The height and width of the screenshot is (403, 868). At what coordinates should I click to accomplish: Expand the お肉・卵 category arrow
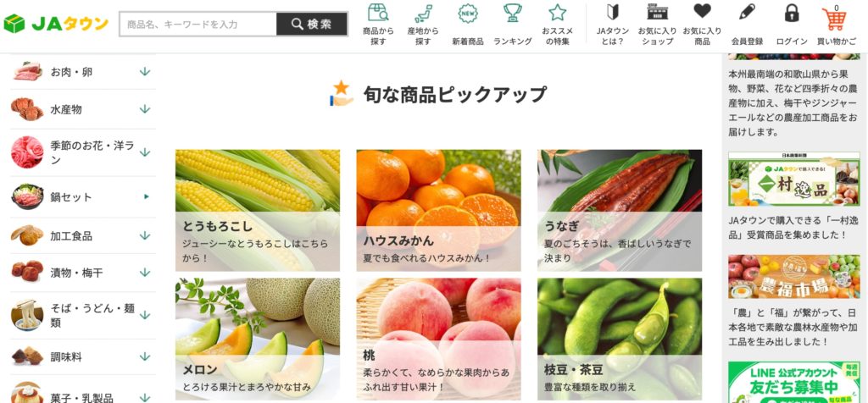click(145, 71)
